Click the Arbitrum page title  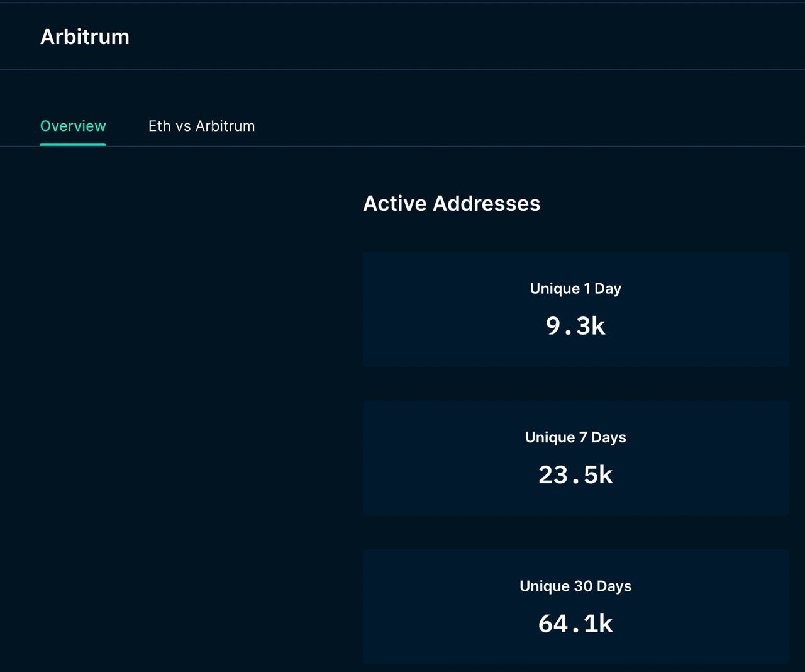pyautogui.click(x=85, y=36)
